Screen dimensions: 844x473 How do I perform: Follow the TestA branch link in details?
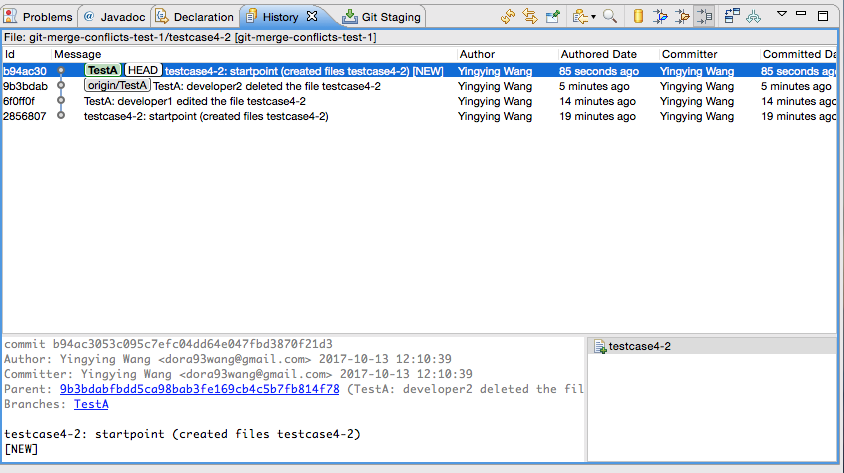[91, 404]
